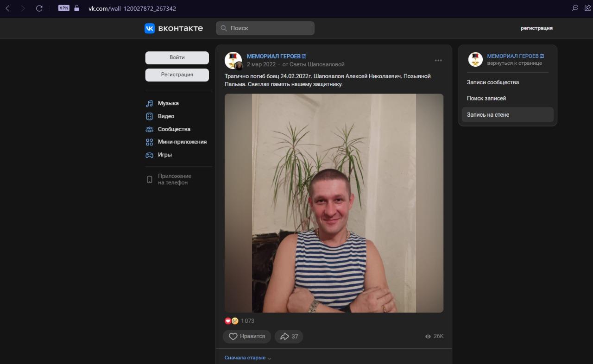View reactions count 1 073
Image resolution: width=593 pixels, height=364 pixels.
pyautogui.click(x=247, y=321)
